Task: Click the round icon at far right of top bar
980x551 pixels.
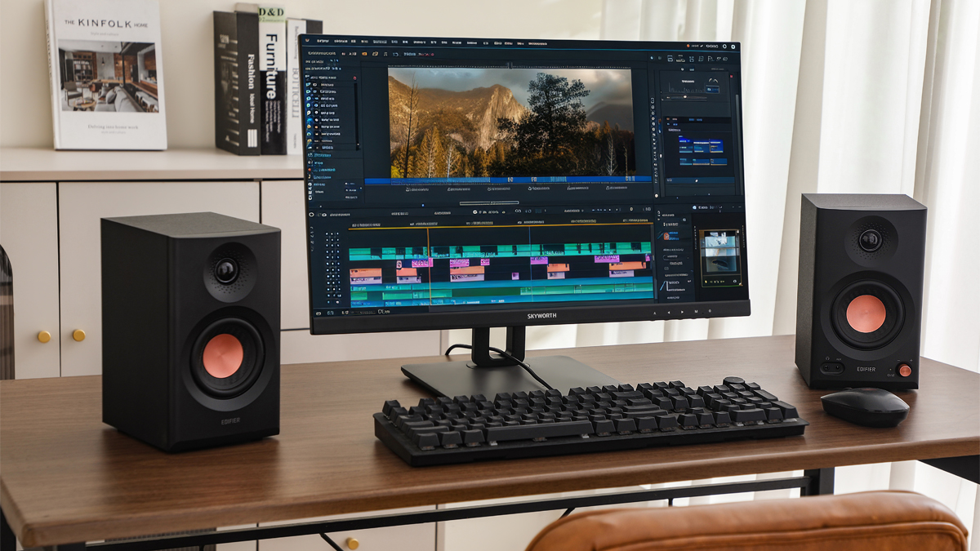Action: (733, 46)
